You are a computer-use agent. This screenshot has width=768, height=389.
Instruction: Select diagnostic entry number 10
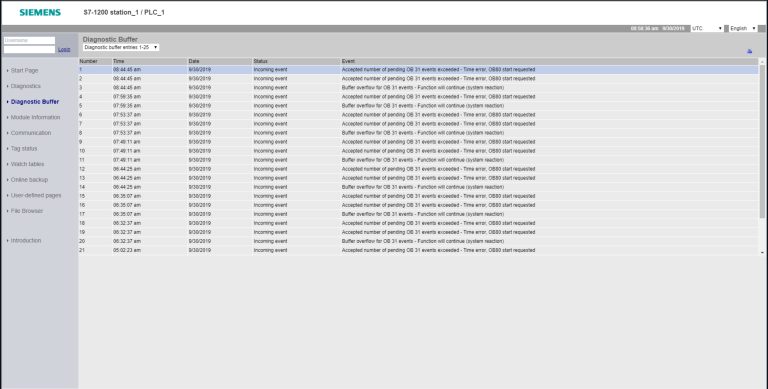(x=418, y=151)
